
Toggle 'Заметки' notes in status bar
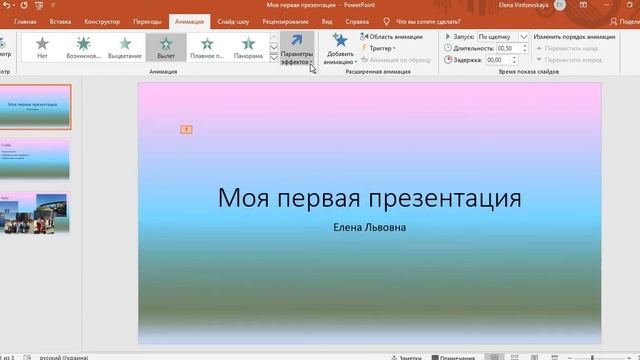(406, 358)
